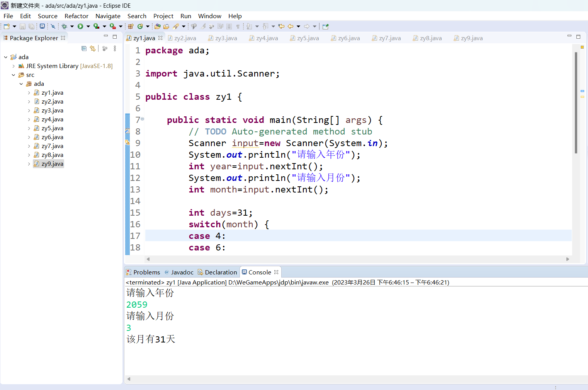Open the New Java Class dropdown arrow
Image resolution: width=588 pixels, height=390 pixels.
(148, 26)
